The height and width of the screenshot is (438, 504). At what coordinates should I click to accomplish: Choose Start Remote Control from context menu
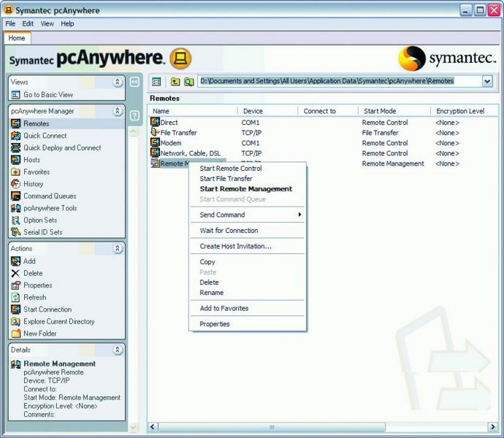247,169
